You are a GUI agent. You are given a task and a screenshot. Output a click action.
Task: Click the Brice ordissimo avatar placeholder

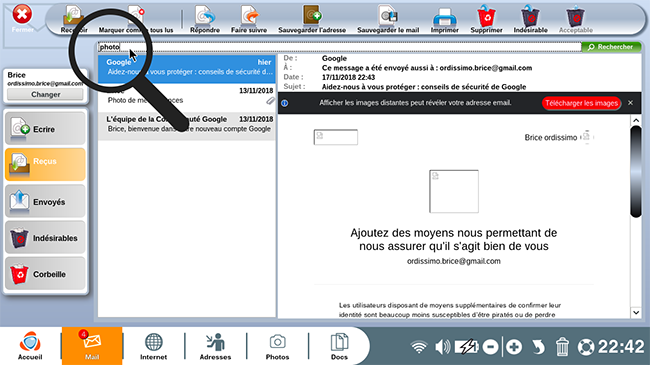(x=586, y=137)
